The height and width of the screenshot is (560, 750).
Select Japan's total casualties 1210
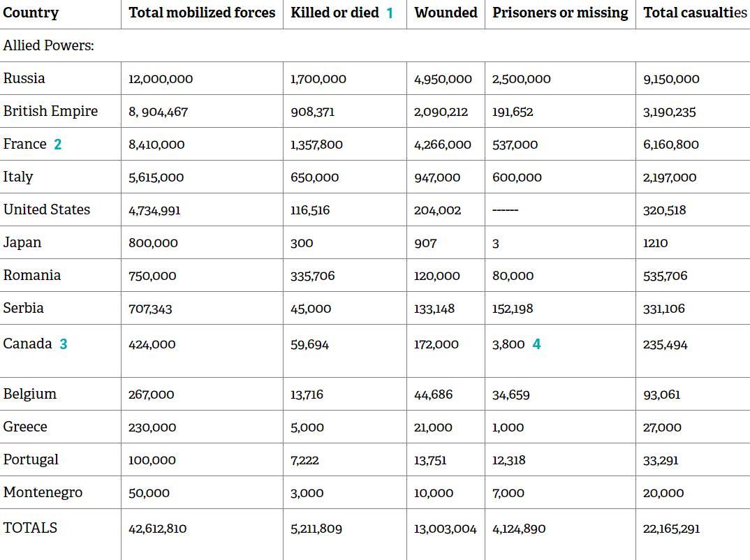pos(655,243)
